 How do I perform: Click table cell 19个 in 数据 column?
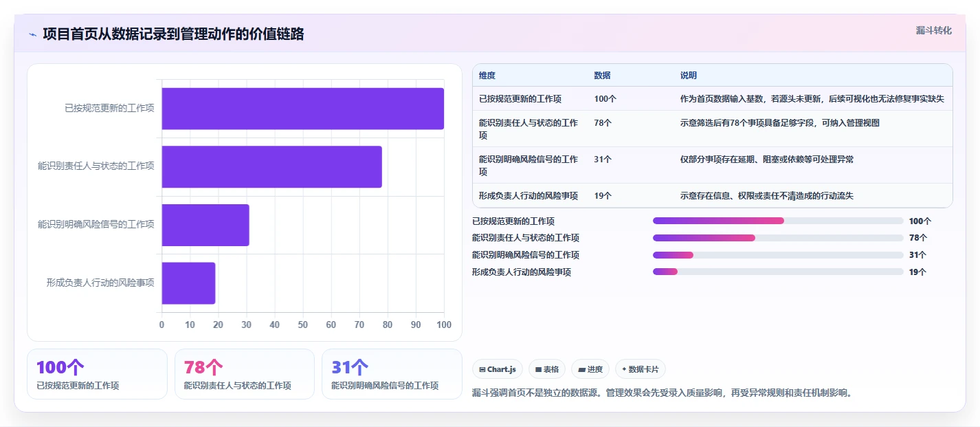click(x=603, y=196)
